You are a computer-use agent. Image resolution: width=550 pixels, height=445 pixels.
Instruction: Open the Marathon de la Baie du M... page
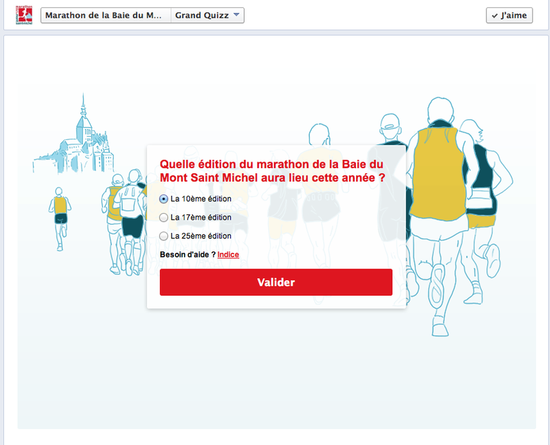(106, 15)
